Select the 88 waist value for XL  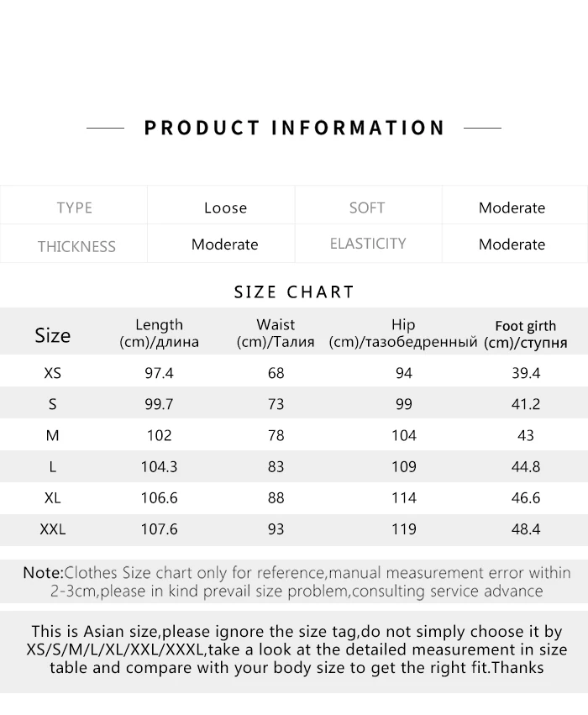276,498
